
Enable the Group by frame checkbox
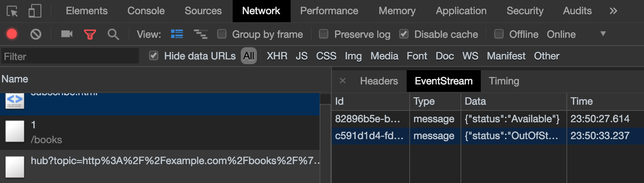tap(222, 34)
